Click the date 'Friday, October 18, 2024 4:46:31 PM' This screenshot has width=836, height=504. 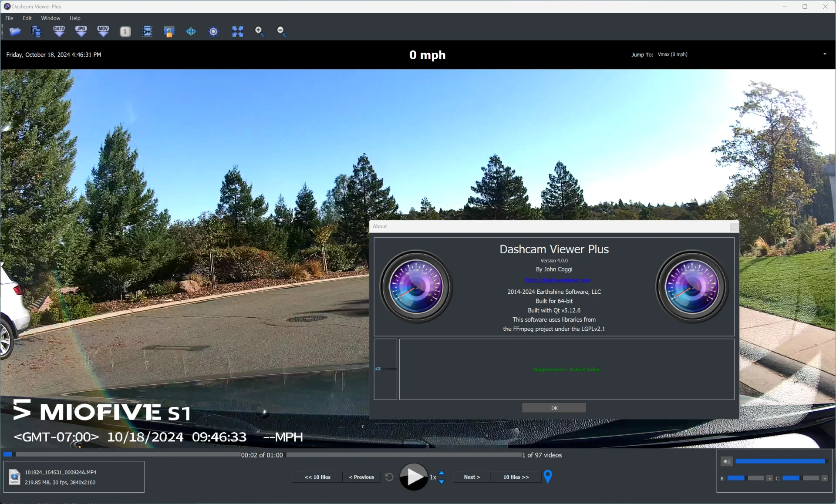[54, 55]
